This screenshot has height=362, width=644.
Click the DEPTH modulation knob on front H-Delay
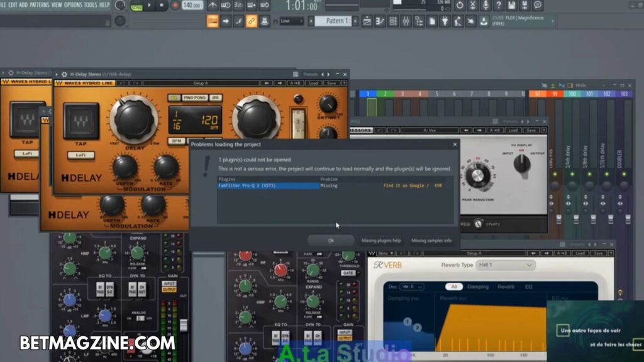coord(125,167)
